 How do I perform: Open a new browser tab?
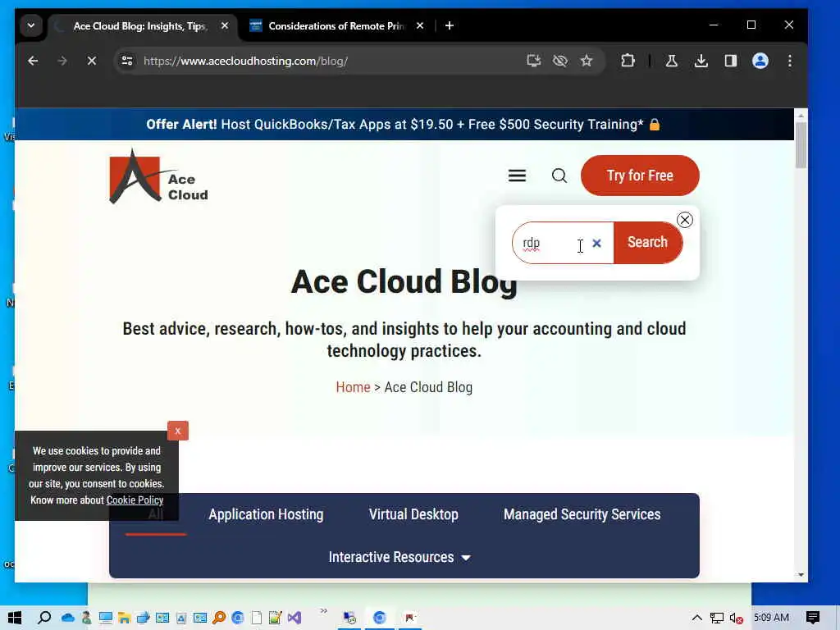450,25
